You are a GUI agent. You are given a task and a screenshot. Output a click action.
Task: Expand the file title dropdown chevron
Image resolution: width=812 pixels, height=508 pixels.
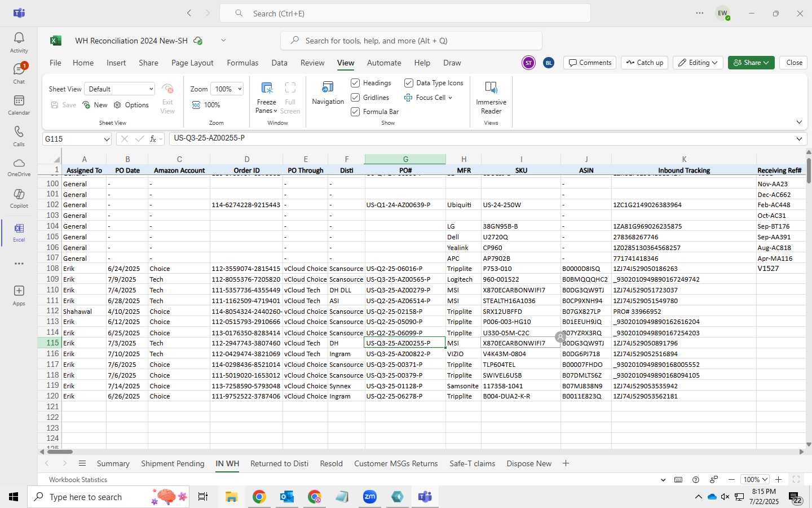(x=223, y=41)
